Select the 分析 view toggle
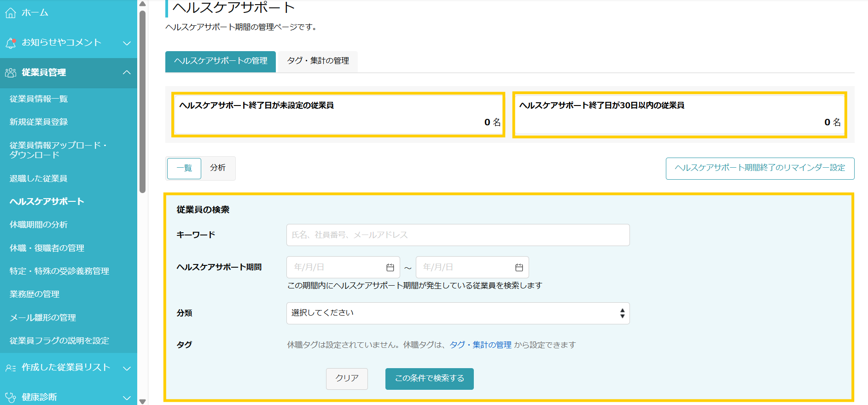This screenshot has width=868, height=405. tap(218, 168)
